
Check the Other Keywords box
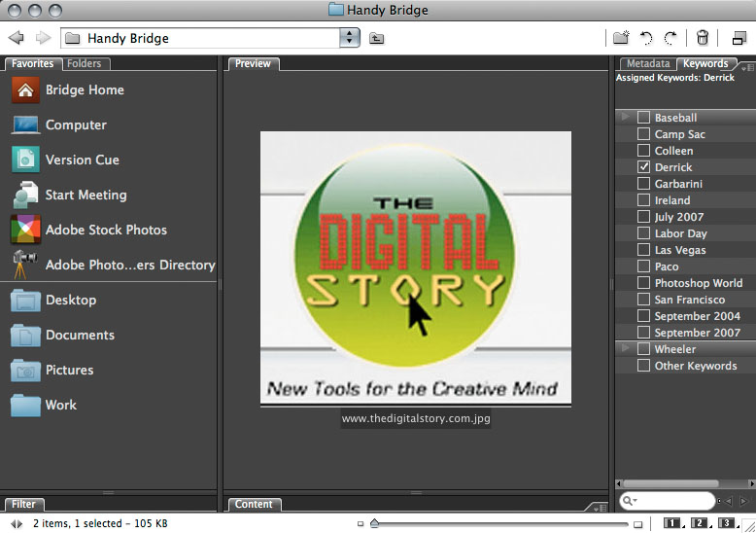click(643, 366)
